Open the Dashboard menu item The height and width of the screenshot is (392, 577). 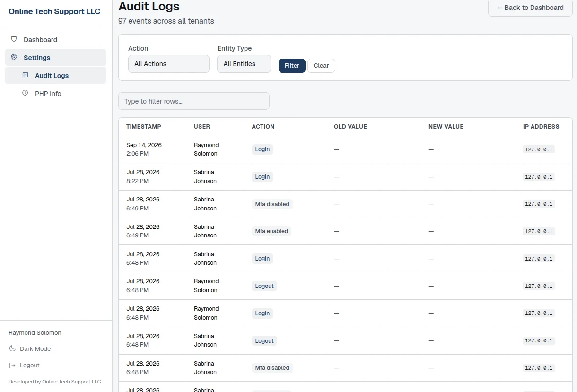click(55, 40)
